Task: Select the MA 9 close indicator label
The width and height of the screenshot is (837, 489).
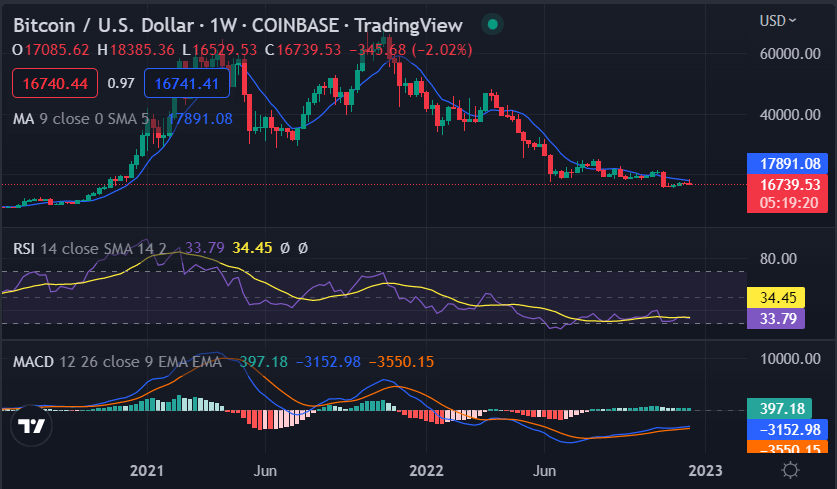Action: 81,119
